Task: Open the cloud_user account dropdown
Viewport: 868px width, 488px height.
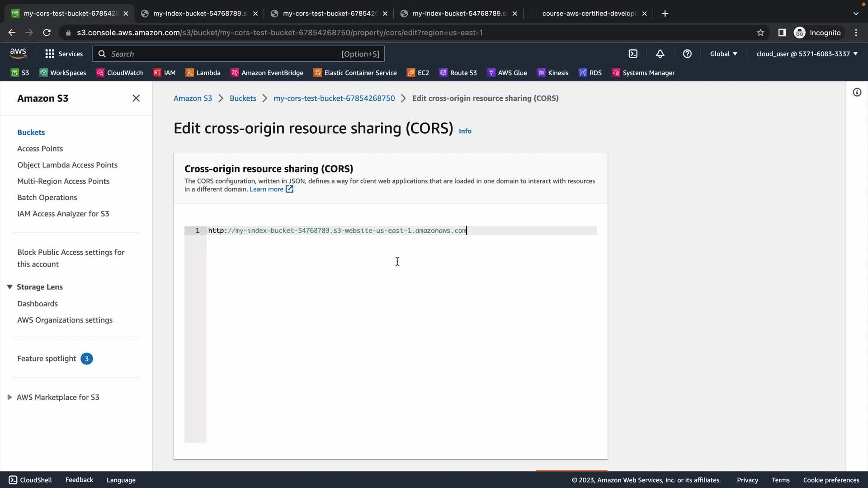Action: pyautogui.click(x=807, y=54)
